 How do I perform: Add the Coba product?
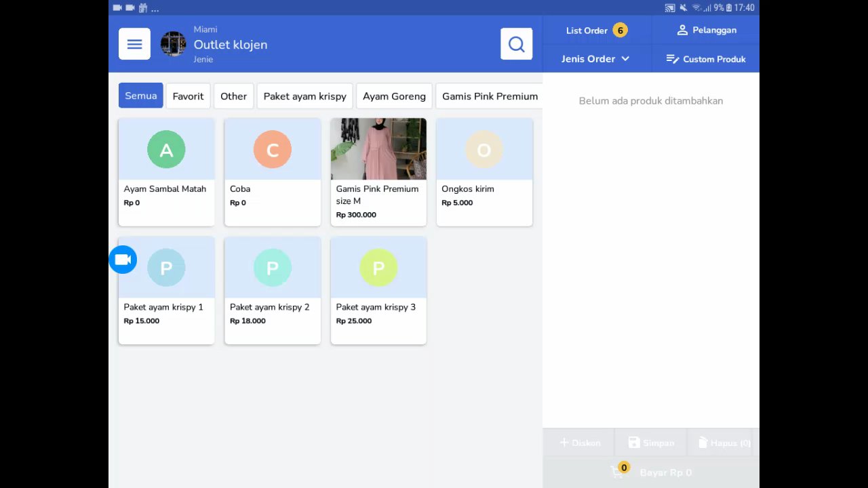click(273, 172)
